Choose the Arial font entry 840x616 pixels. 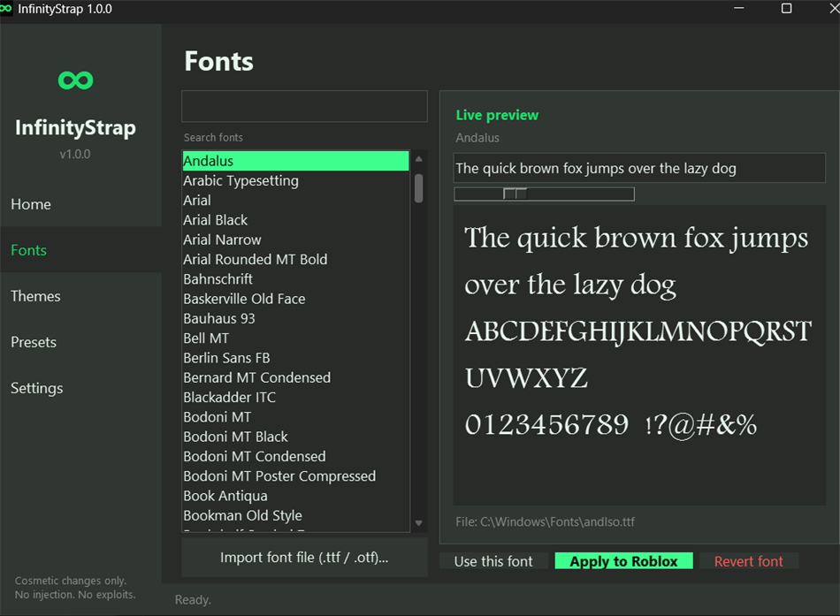[x=295, y=201]
